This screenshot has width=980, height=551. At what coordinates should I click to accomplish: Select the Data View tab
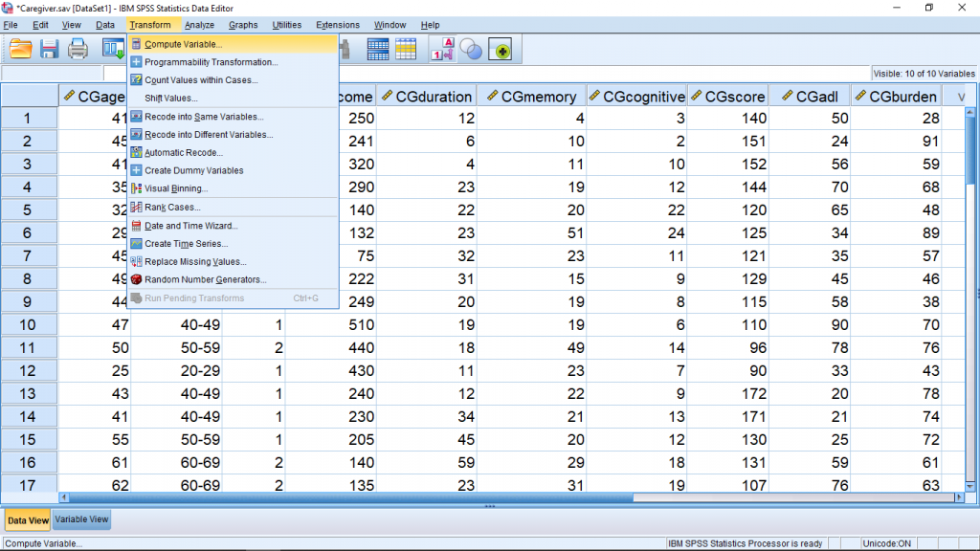click(28, 520)
